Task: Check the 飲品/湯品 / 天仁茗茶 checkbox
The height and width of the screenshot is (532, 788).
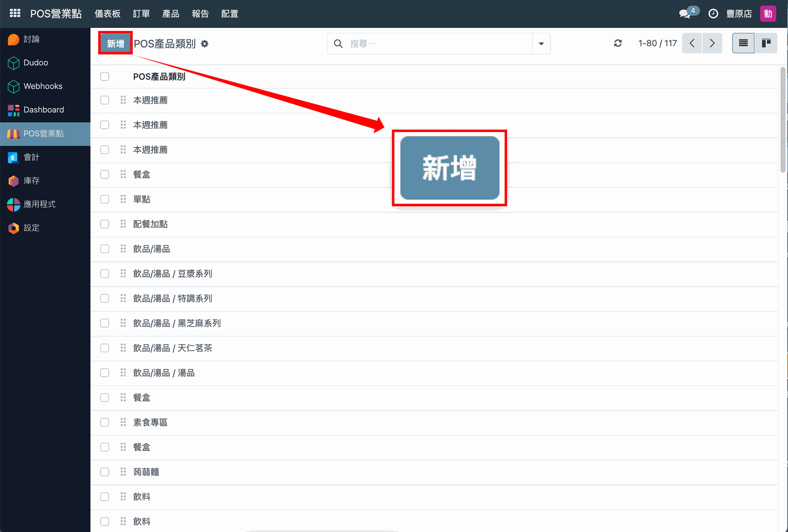Action: 105,348
